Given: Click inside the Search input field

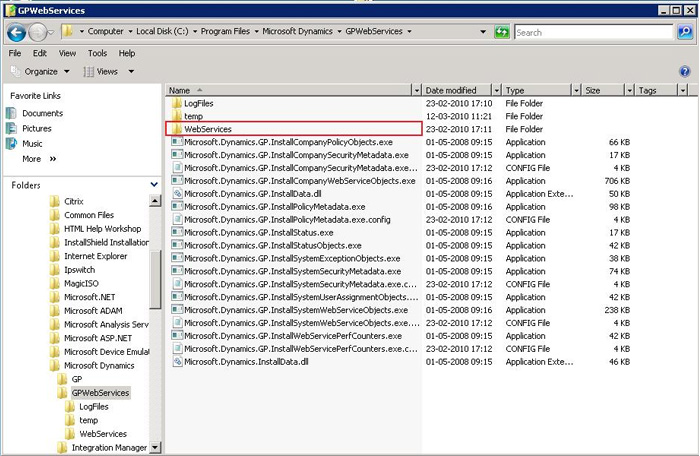Looking at the screenshot, I should [593, 32].
